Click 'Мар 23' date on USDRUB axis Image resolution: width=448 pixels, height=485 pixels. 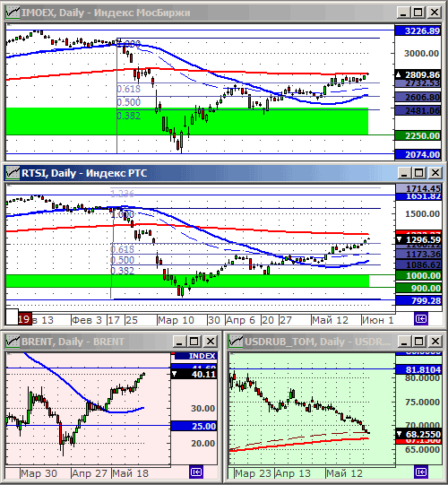point(253,473)
